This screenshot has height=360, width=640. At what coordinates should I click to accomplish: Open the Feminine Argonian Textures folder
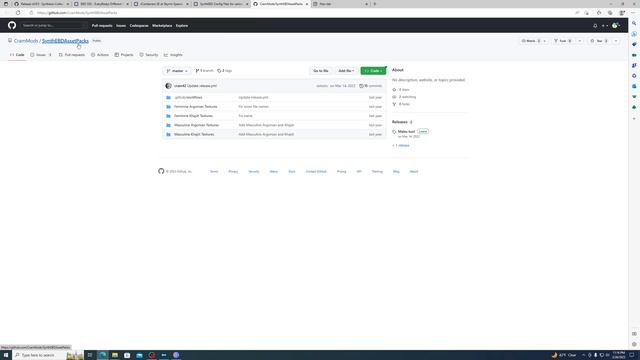tap(196, 107)
